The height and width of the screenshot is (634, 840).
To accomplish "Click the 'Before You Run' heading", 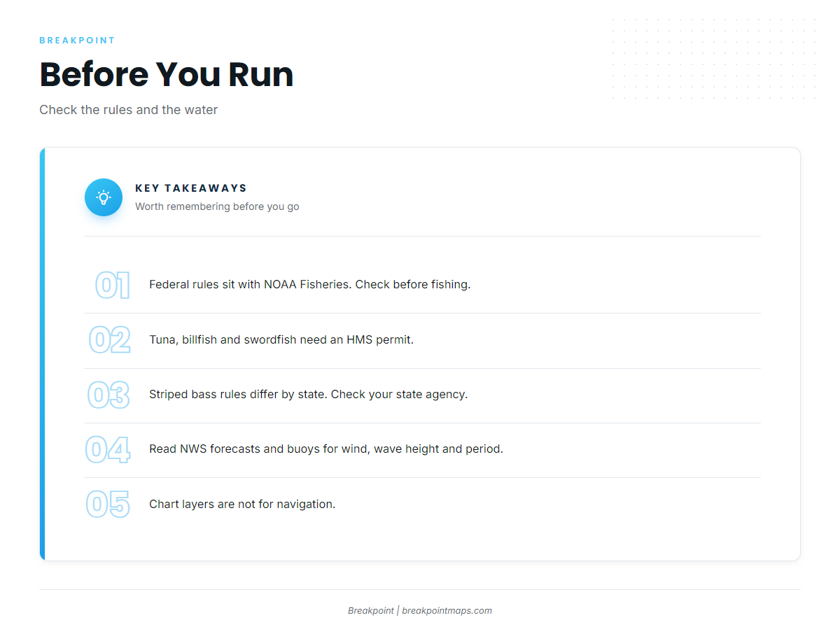I will pos(167,74).
